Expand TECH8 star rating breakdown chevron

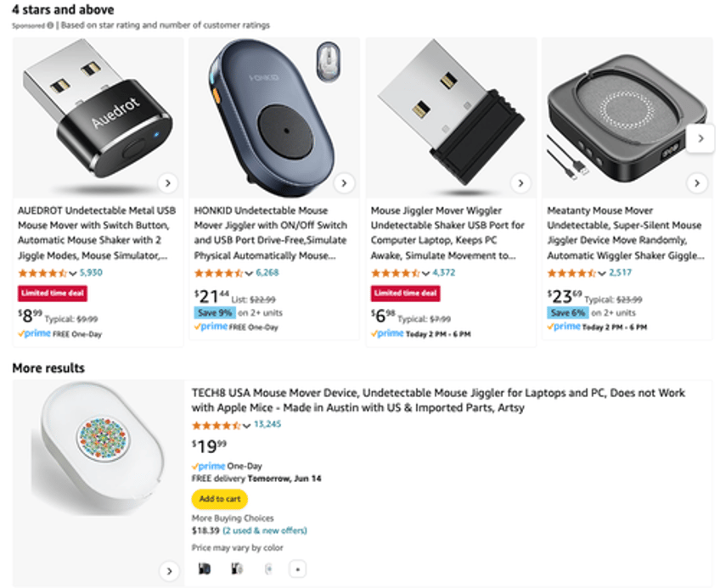[246, 425]
